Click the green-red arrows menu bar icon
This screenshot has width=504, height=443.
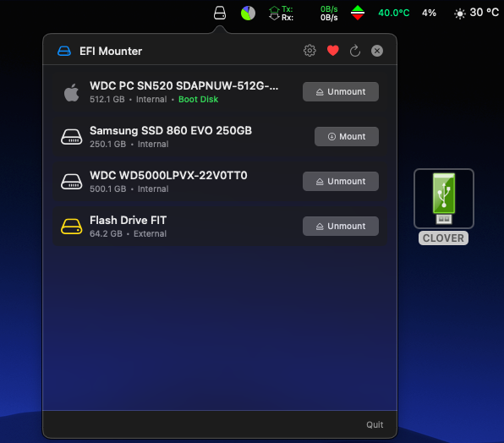[x=358, y=14]
